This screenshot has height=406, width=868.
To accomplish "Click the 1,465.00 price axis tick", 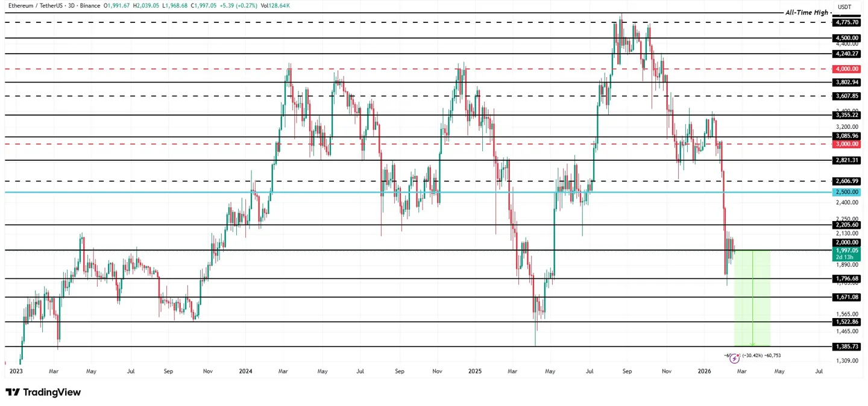I will 847,331.
